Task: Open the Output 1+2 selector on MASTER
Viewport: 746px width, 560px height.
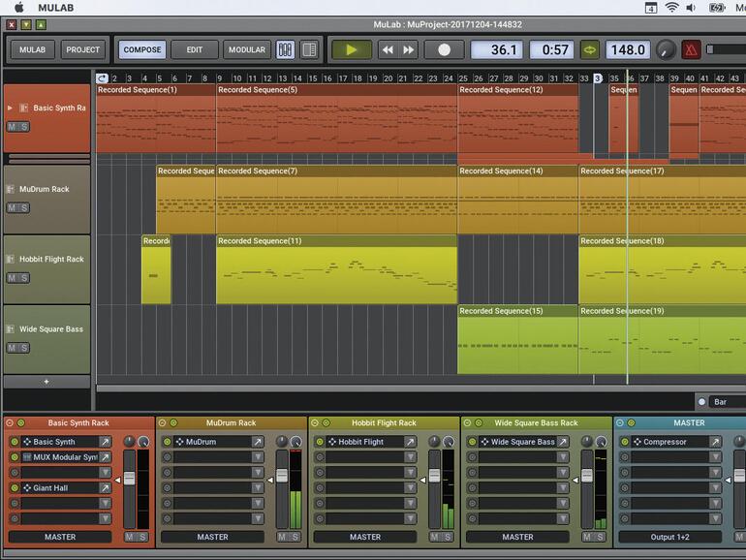Action: 669,537
